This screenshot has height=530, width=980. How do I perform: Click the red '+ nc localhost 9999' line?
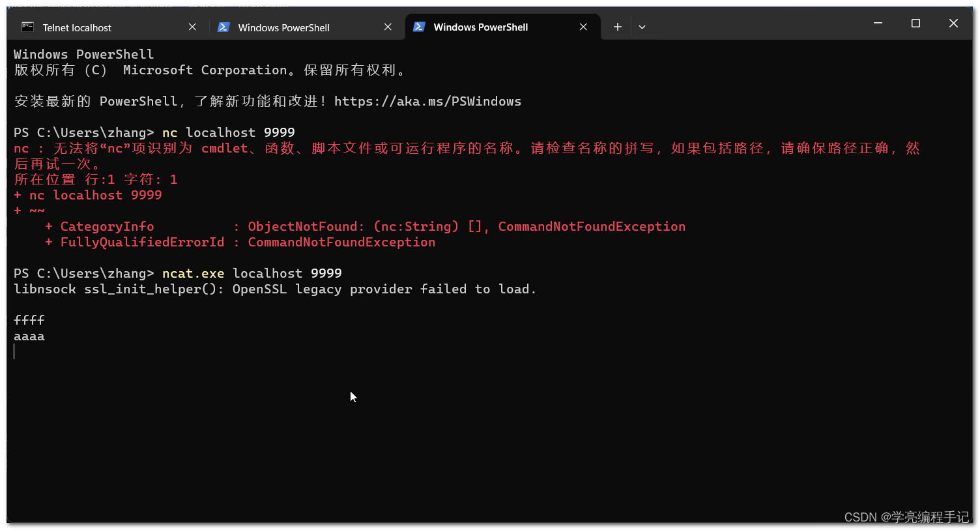pyautogui.click(x=88, y=195)
